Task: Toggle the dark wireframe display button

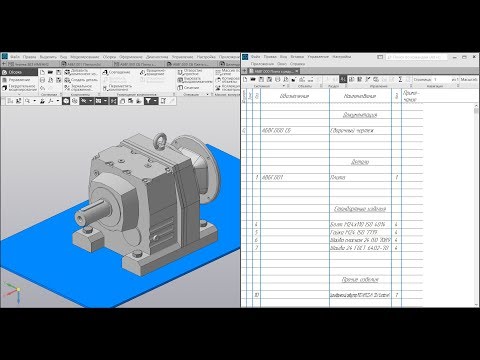Action: (83, 101)
